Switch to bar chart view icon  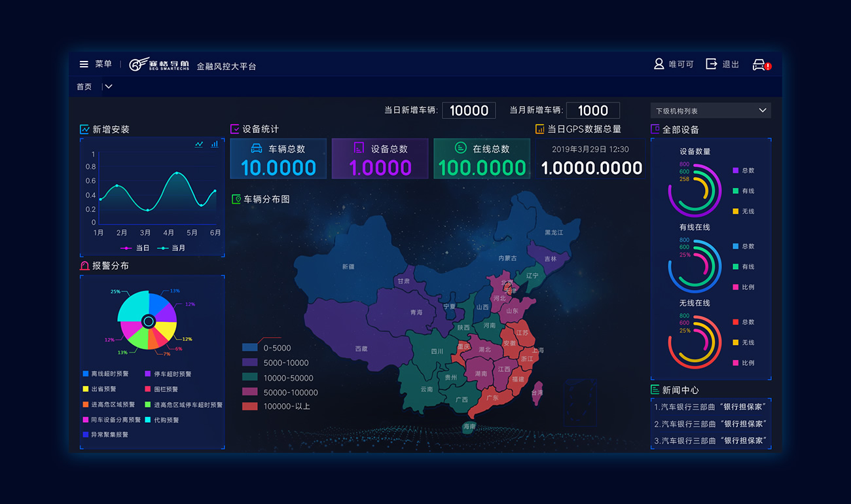click(x=215, y=144)
